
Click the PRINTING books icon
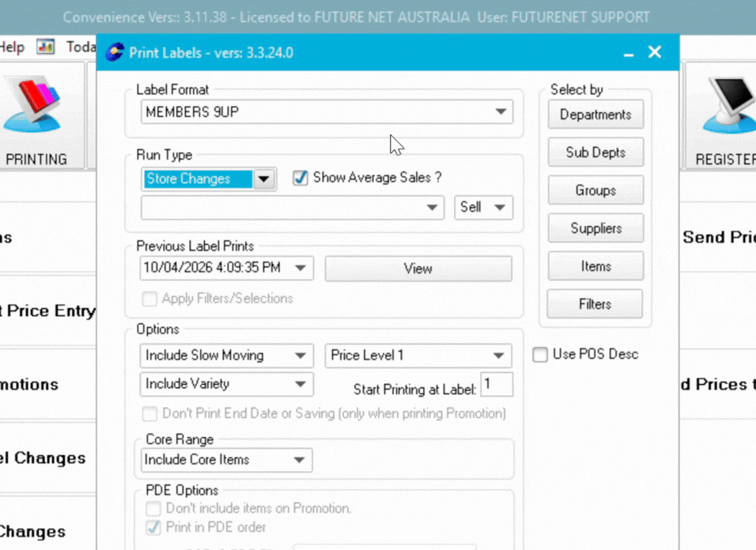33,106
